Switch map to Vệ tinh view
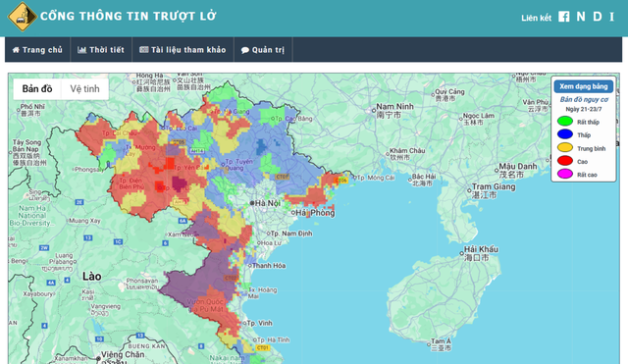This screenshot has width=628, height=364. pyautogui.click(x=85, y=89)
